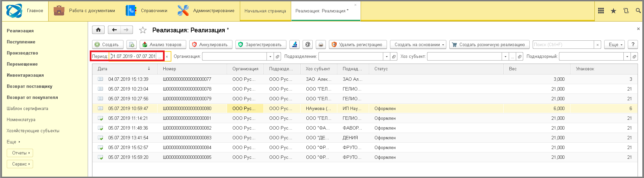The image size is (644, 178).
Task: Expand the Хоз субъект dropdown arrow
Action: coord(505,57)
